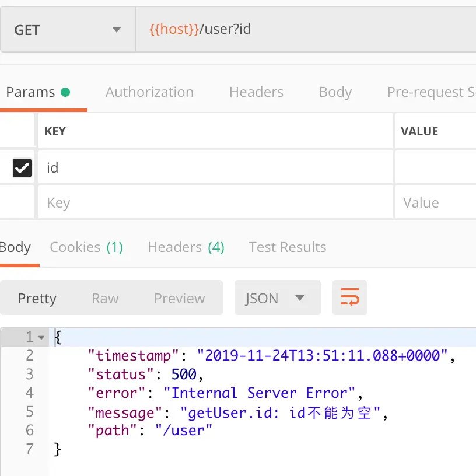Click the request URL field

(303, 29)
